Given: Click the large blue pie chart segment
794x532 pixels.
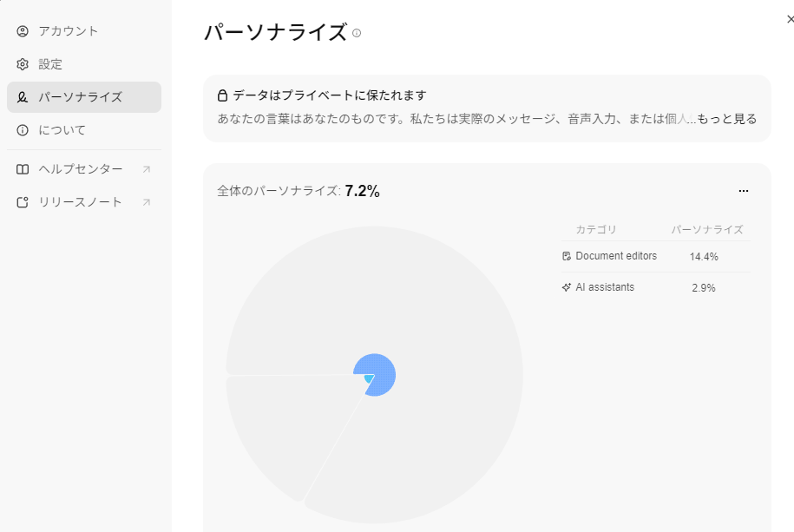Looking at the screenshot, I should tap(384, 369).
